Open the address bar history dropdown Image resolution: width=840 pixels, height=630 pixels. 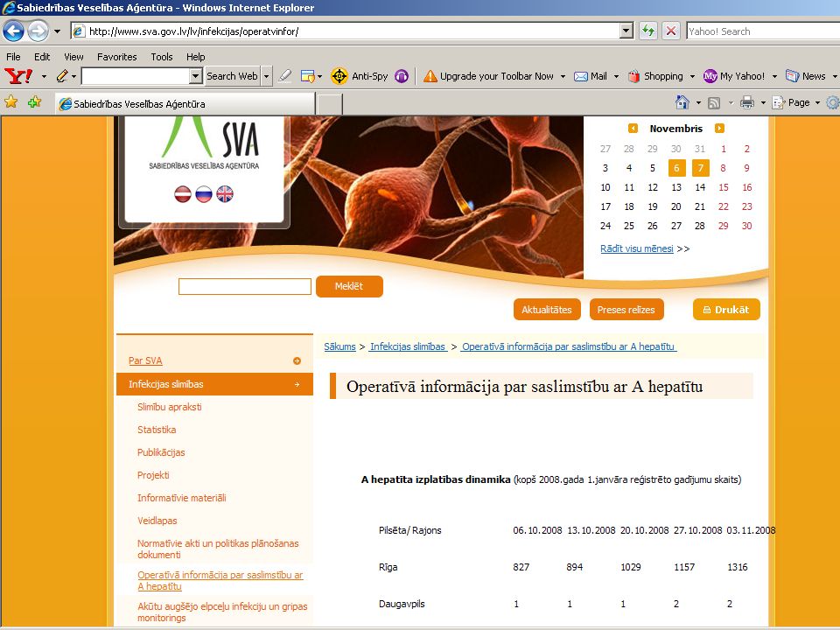click(626, 31)
